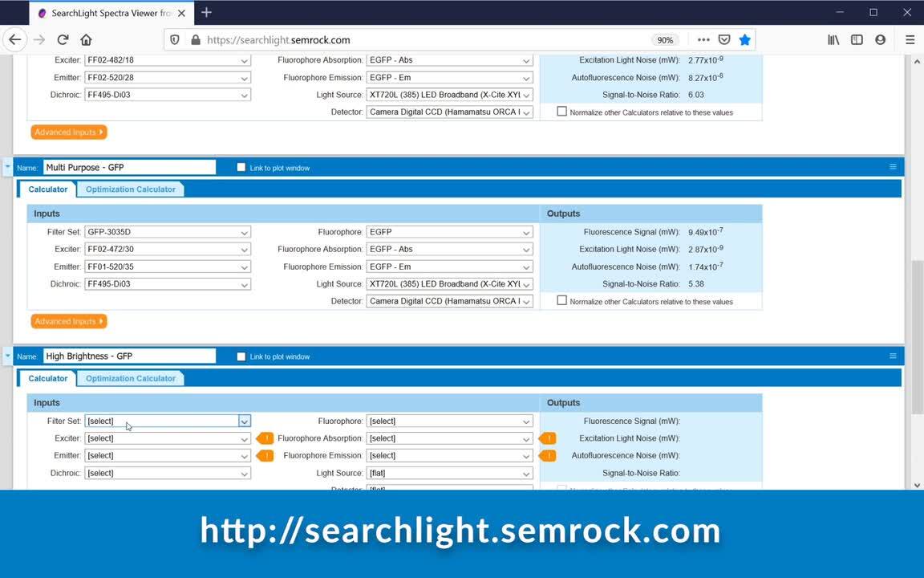Switch to Calculator tab in Multi Purpose panel

(x=48, y=189)
